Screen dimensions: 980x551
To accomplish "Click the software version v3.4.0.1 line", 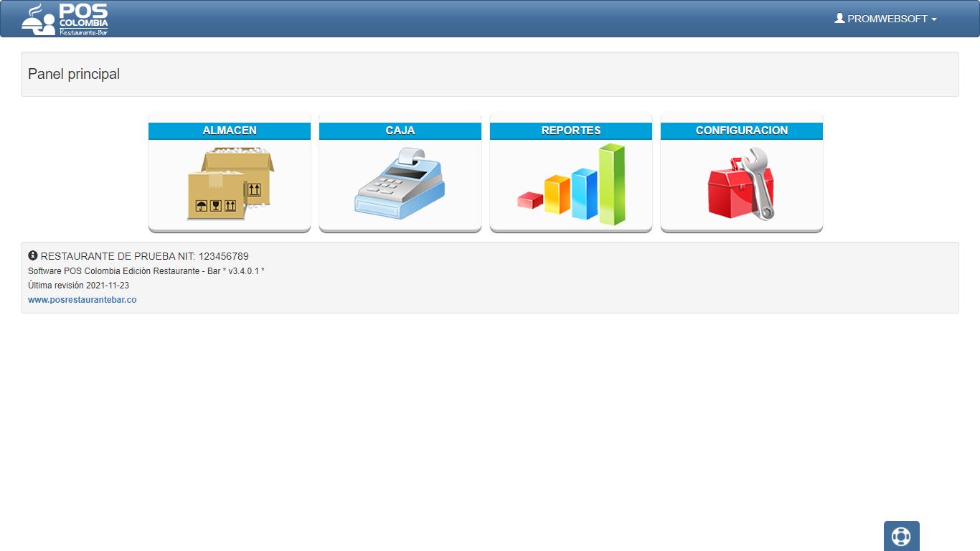I will (146, 271).
